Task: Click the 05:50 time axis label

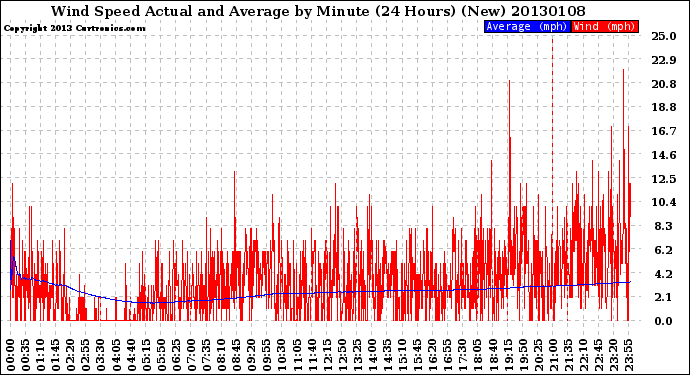Action: (161, 355)
